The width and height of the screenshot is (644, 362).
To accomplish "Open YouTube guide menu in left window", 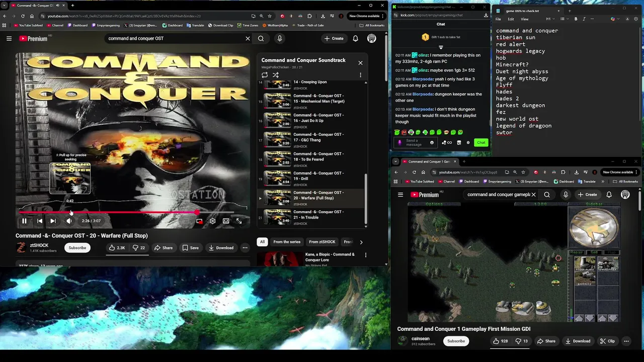I will pyautogui.click(x=9, y=39).
